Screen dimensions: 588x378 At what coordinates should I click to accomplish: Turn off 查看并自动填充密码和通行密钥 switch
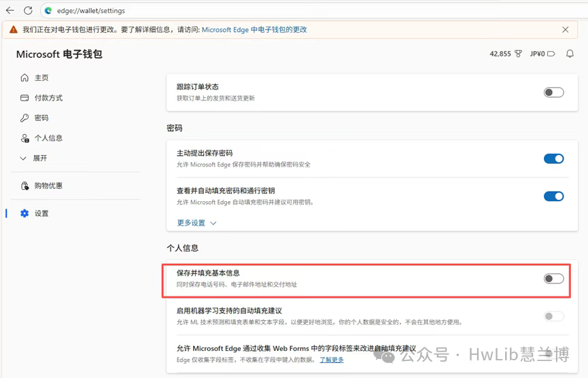(x=554, y=196)
